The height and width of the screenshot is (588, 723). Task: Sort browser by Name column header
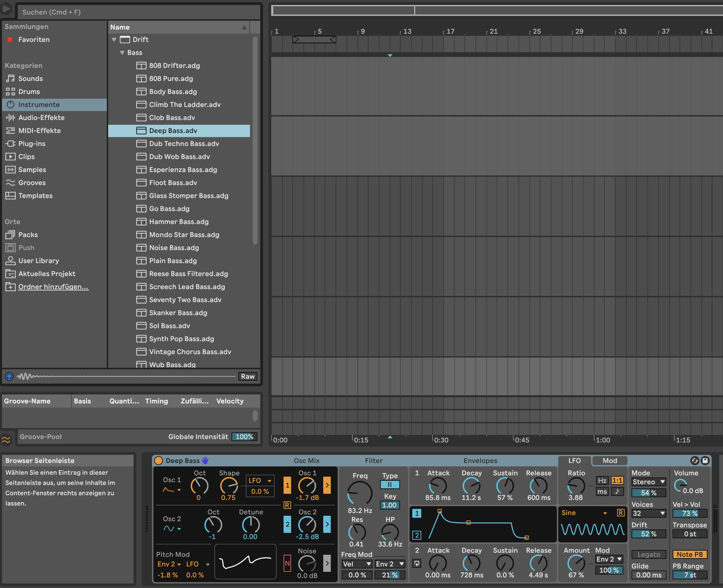pyautogui.click(x=179, y=27)
